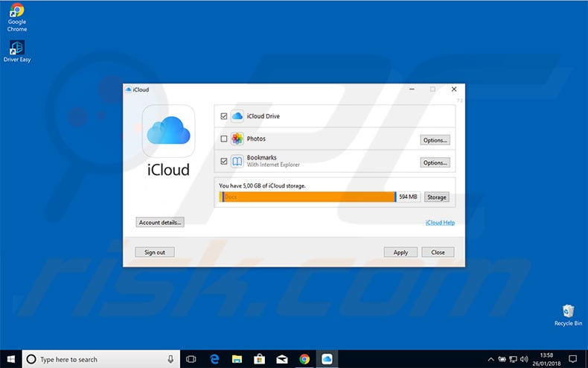Viewport: 588px width, 368px height.
Task: Click the Cortana microphone icon
Action: 170,359
